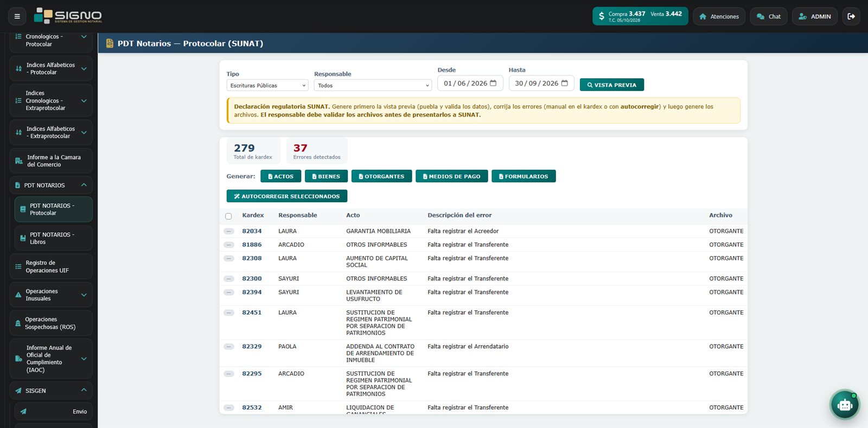Click the VISTA PREVIA button
The width and height of the screenshot is (868, 428).
(x=611, y=85)
